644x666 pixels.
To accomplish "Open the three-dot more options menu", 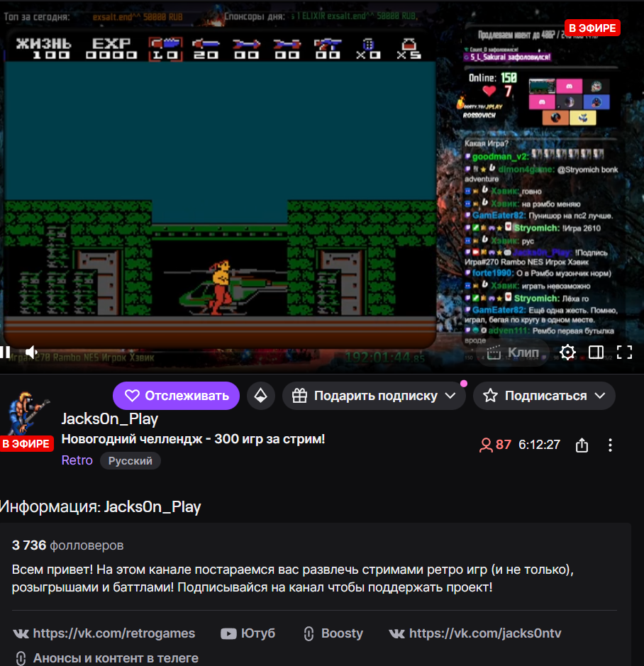I will point(610,445).
